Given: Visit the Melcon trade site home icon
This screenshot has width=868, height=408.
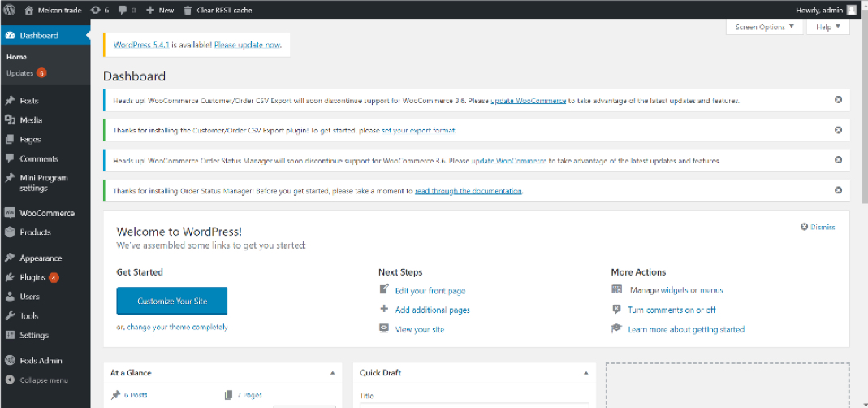Looking at the screenshot, I should 29,10.
